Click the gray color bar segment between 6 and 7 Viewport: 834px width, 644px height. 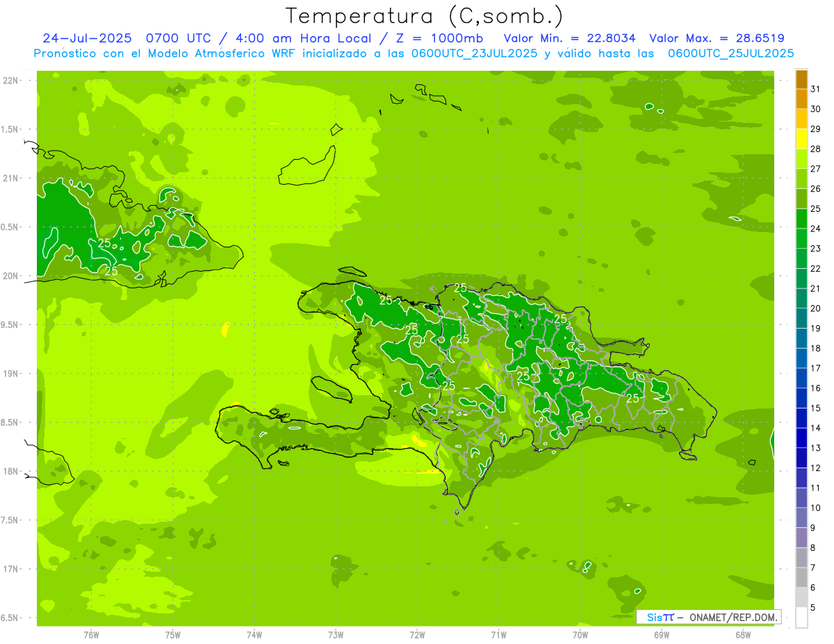click(x=801, y=577)
